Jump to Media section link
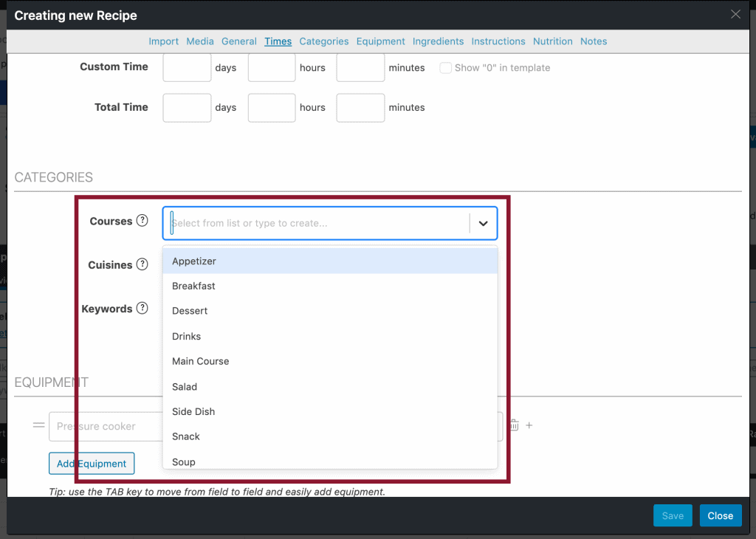 pos(200,41)
